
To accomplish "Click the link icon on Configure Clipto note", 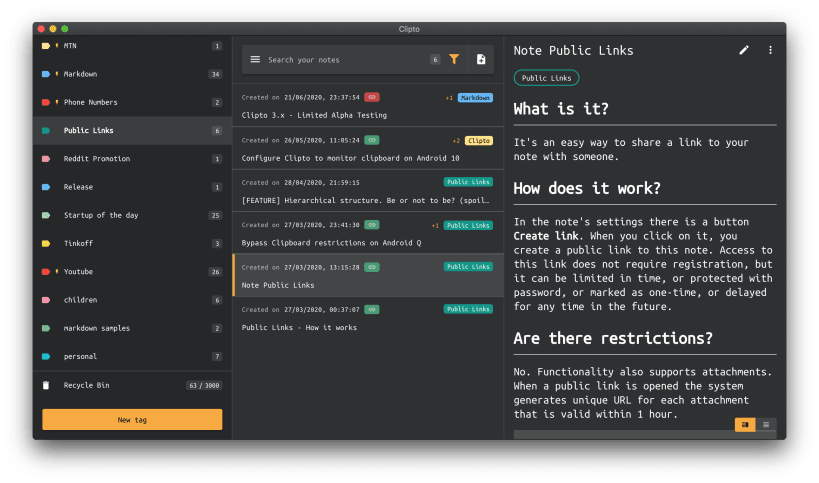I will (372, 140).
